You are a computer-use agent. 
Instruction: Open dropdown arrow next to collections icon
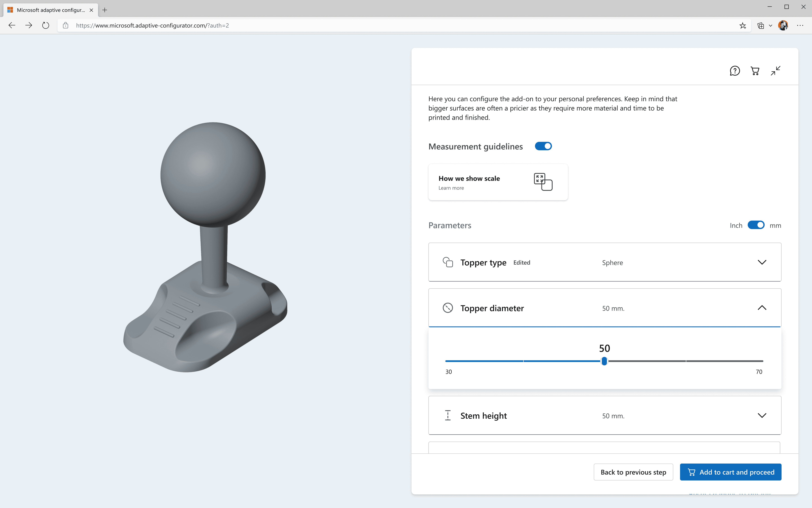tap(770, 26)
